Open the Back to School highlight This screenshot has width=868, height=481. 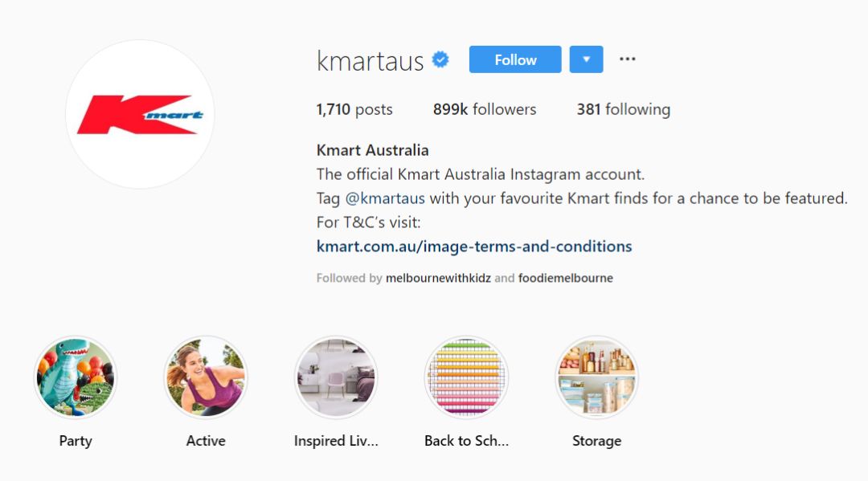tap(466, 377)
